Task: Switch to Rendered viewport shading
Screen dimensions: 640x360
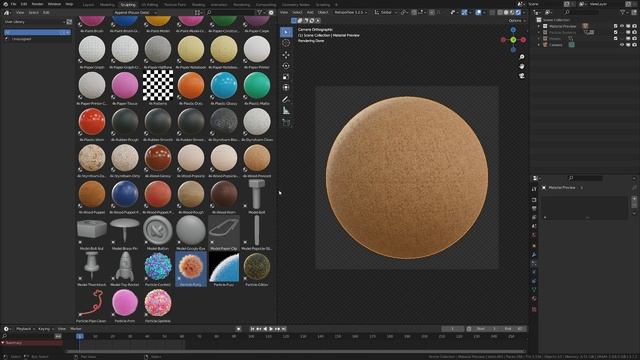Action: (x=518, y=12)
